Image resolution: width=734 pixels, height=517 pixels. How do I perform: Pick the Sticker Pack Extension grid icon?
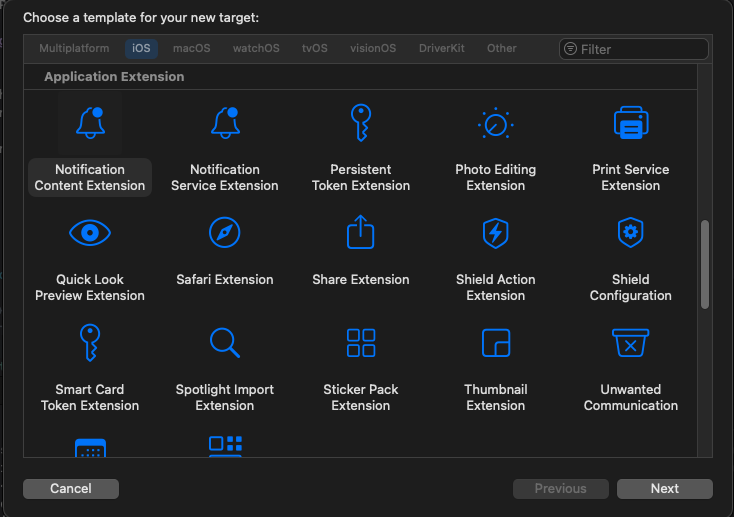coord(361,343)
